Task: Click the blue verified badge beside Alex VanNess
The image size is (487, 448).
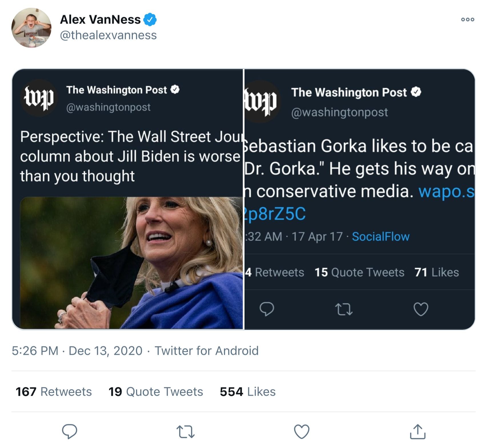Action: (150, 19)
